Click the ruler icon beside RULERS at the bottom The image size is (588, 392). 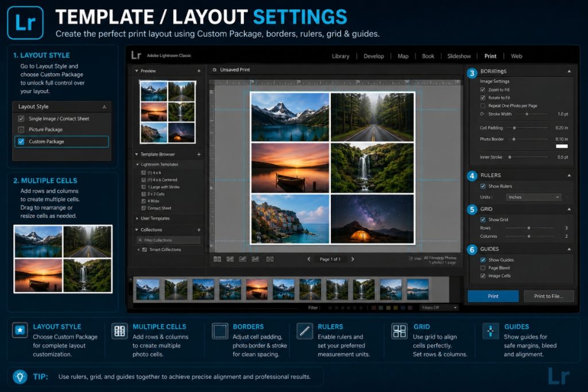coord(304,331)
